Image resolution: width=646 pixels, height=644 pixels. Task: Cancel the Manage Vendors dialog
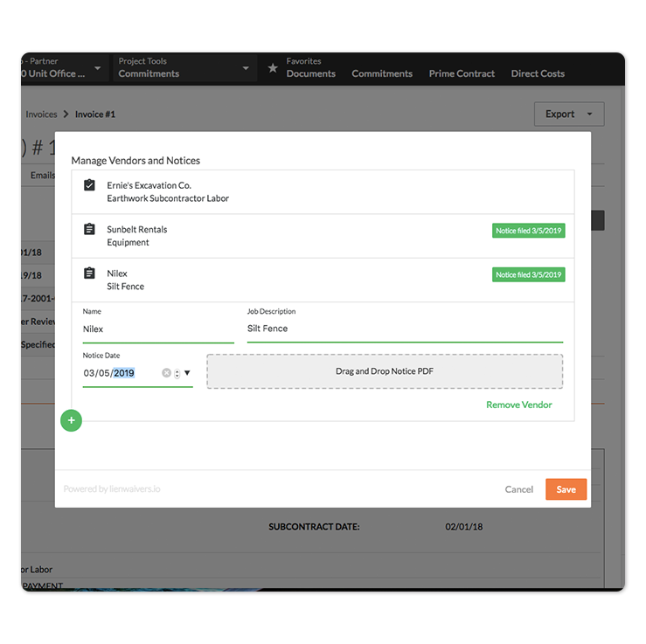pos(518,489)
